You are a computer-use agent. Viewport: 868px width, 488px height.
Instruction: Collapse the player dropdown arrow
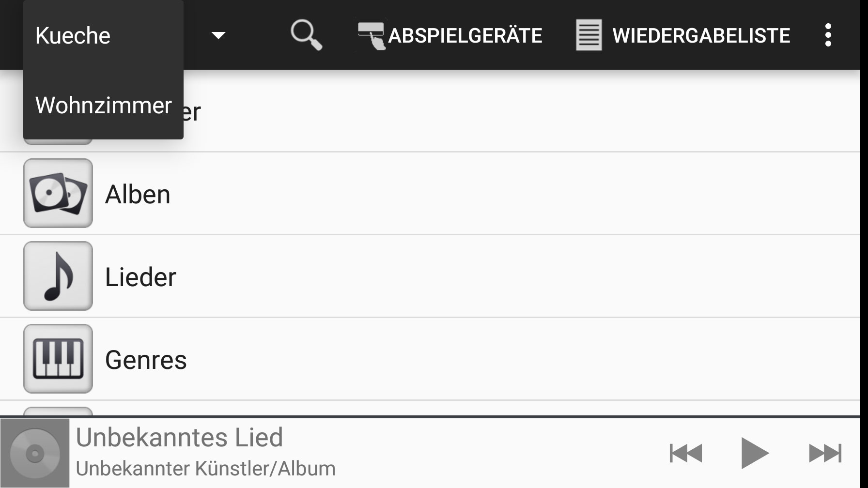pos(218,35)
